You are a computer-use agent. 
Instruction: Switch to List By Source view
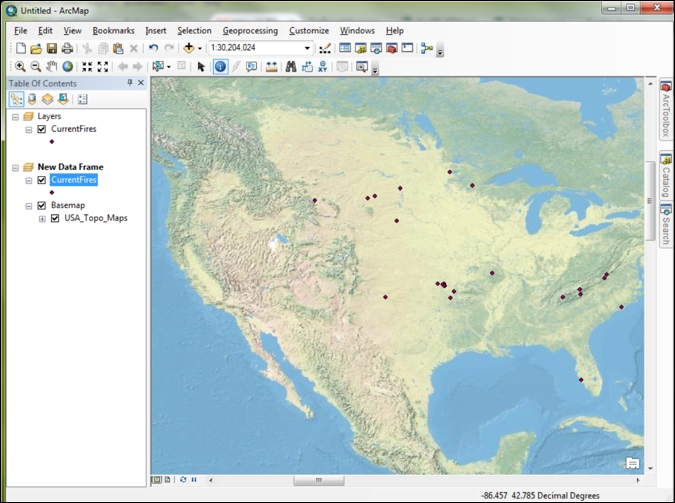[x=32, y=99]
